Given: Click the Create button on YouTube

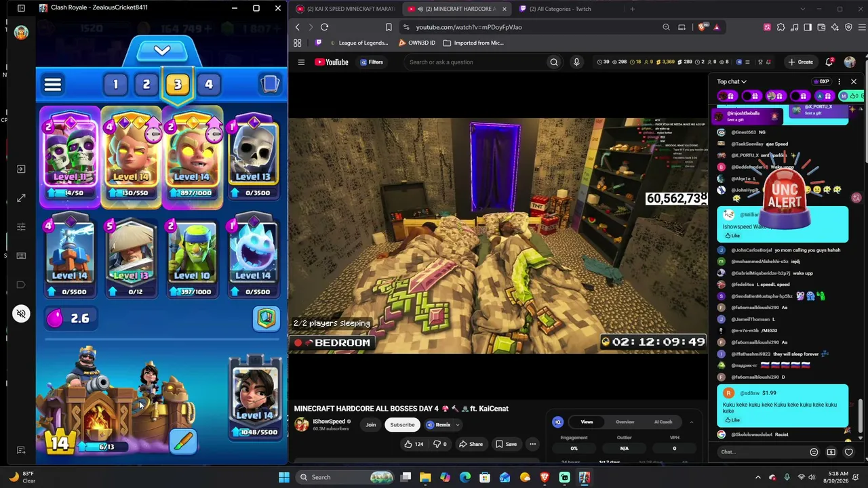Looking at the screenshot, I should click(800, 62).
